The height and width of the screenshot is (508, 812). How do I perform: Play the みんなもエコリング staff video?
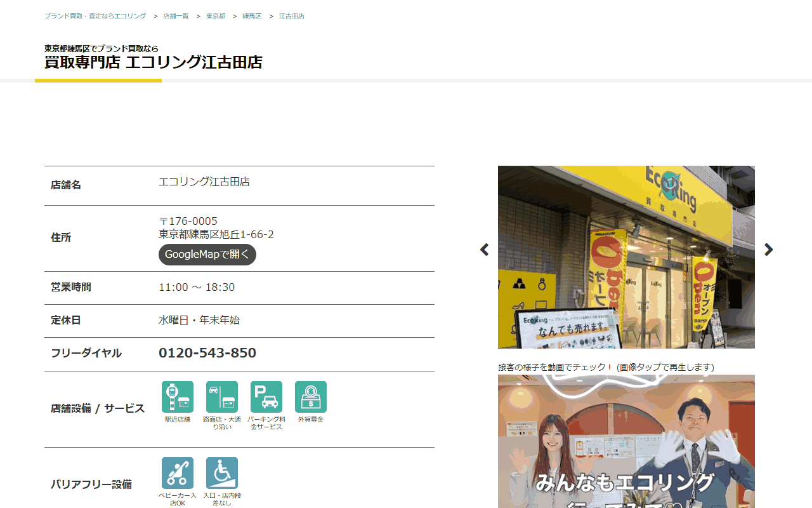click(626, 441)
